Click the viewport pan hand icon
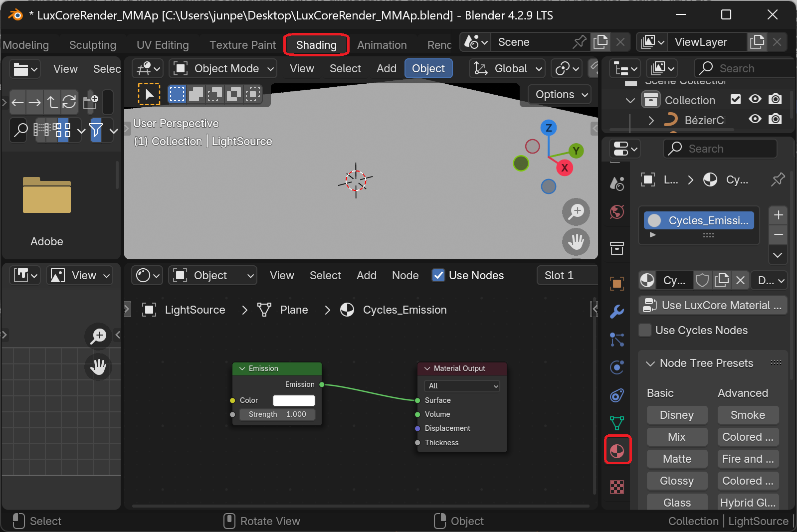The height and width of the screenshot is (532, 797). pos(576,242)
